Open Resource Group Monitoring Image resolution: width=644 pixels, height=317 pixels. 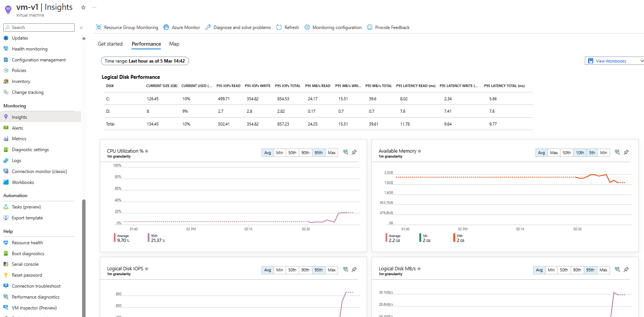pos(127,28)
